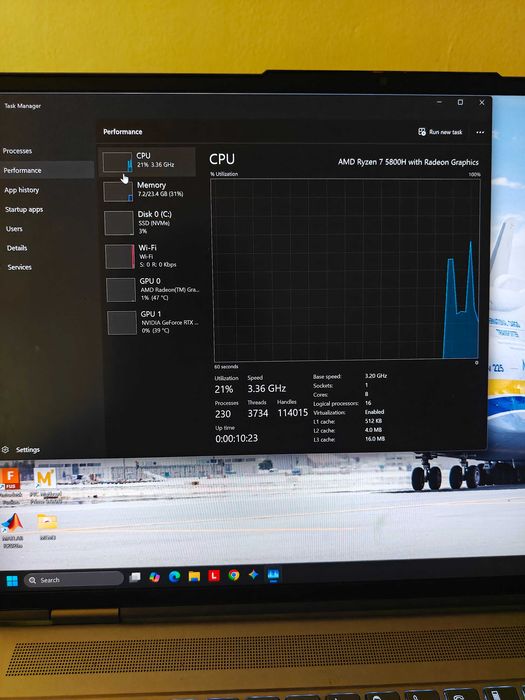Select the Wi-Fi performance entry

point(151,256)
